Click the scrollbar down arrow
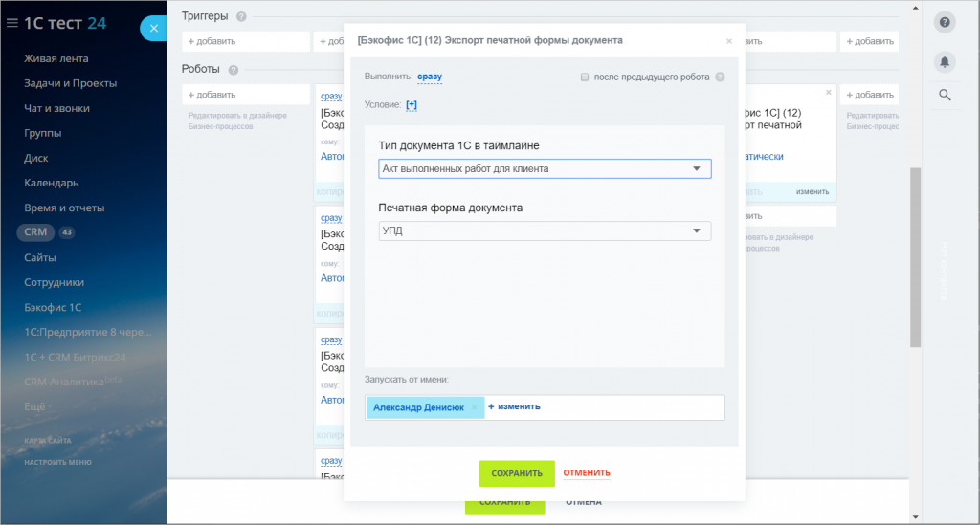This screenshot has width=980, height=525. (915, 517)
